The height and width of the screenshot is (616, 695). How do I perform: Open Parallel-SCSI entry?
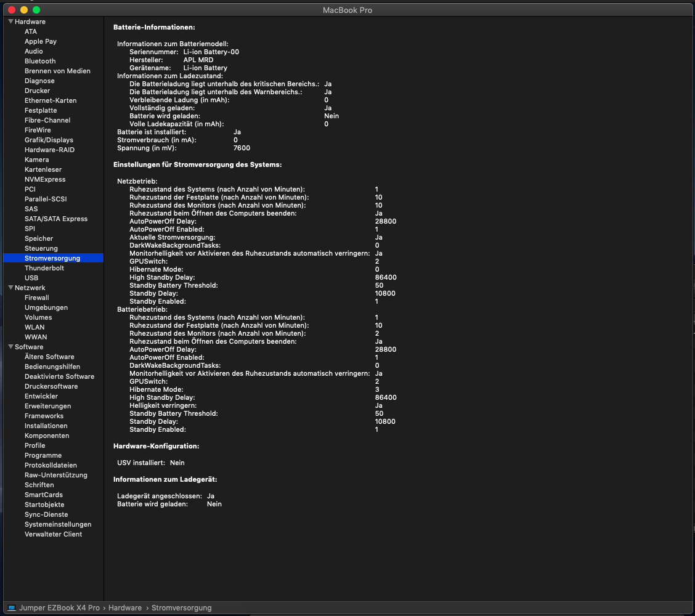point(46,199)
